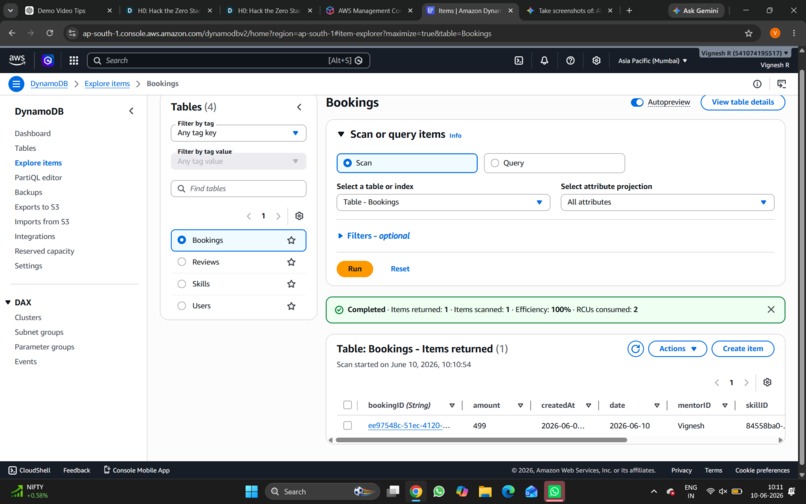
Task: Go to DynamoDB breadcrumb link
Action: (x=49, y=84)
